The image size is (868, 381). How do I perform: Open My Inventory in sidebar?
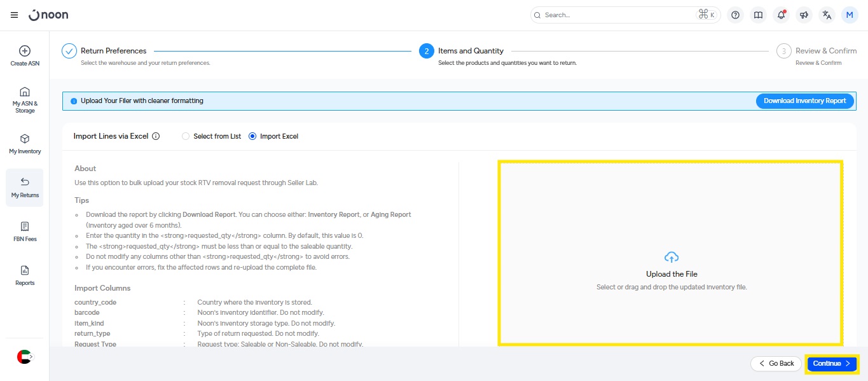click(25, 144)
